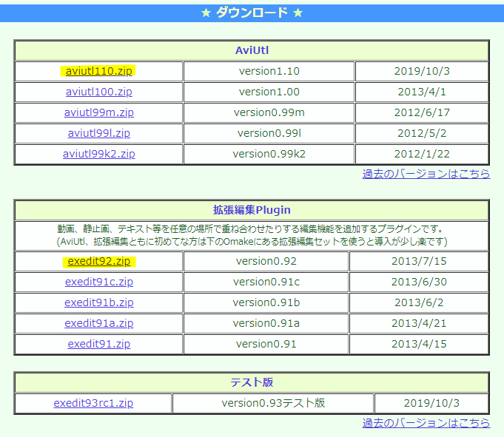This screenshot has height=437, width=504.
Task: Click the 2019/10/3 date in exedit93rc1.zip row
Action: [431, 403]
